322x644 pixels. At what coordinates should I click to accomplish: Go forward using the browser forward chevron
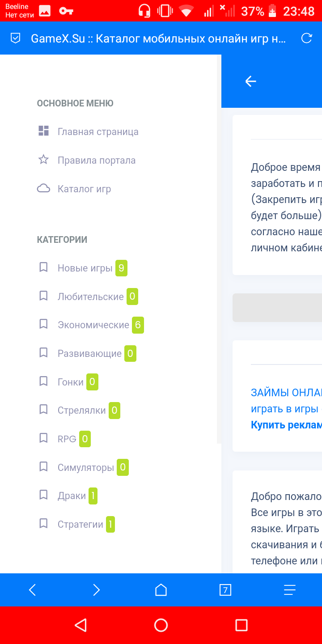pos(96,590)
